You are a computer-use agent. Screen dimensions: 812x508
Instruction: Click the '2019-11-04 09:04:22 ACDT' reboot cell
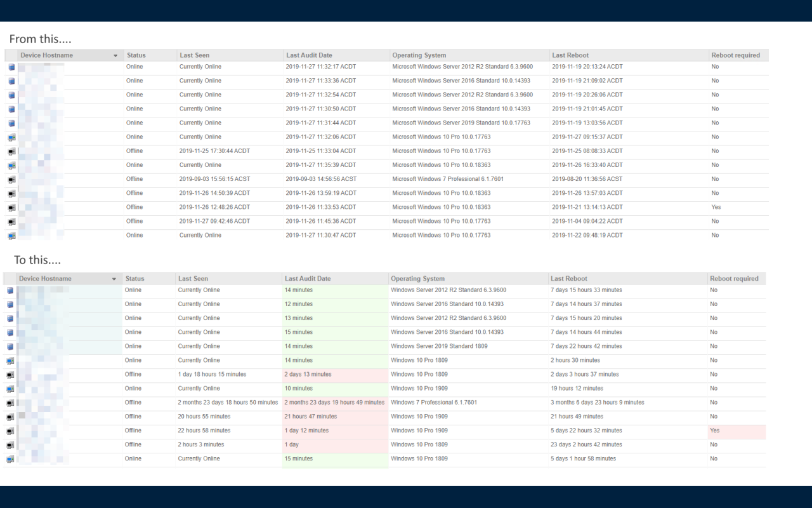pyautogui.click(x=587, y=221)
